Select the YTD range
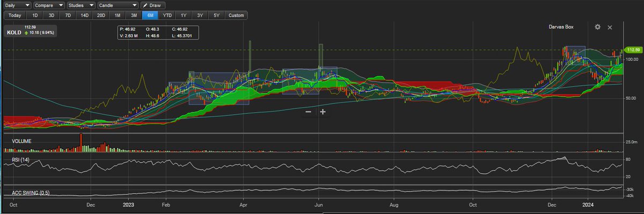The height and width of the screenshot is (214, 644). [x=167, y=15]
